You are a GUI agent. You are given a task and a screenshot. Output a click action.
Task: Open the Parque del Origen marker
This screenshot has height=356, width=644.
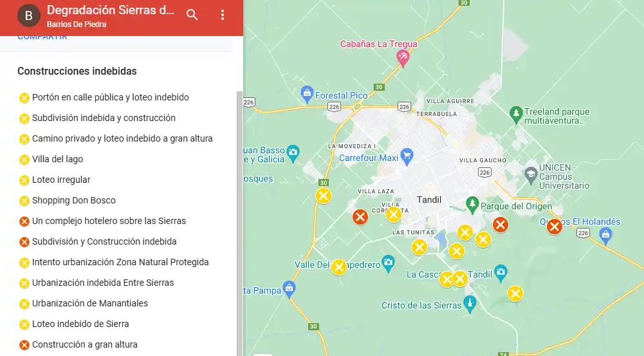click(472, 205)
